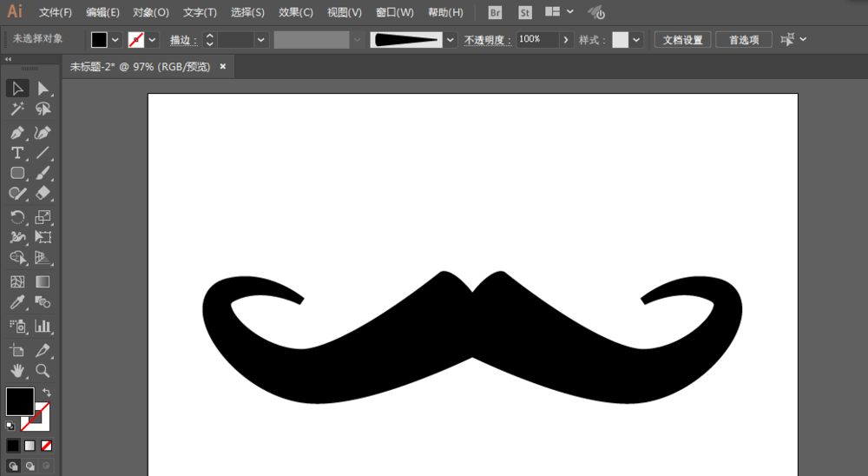This screenshot has width=868, height=476.
Task: Click the black fill swatch in toolbox
Action: pyautogui.click(x=19, y=401)
